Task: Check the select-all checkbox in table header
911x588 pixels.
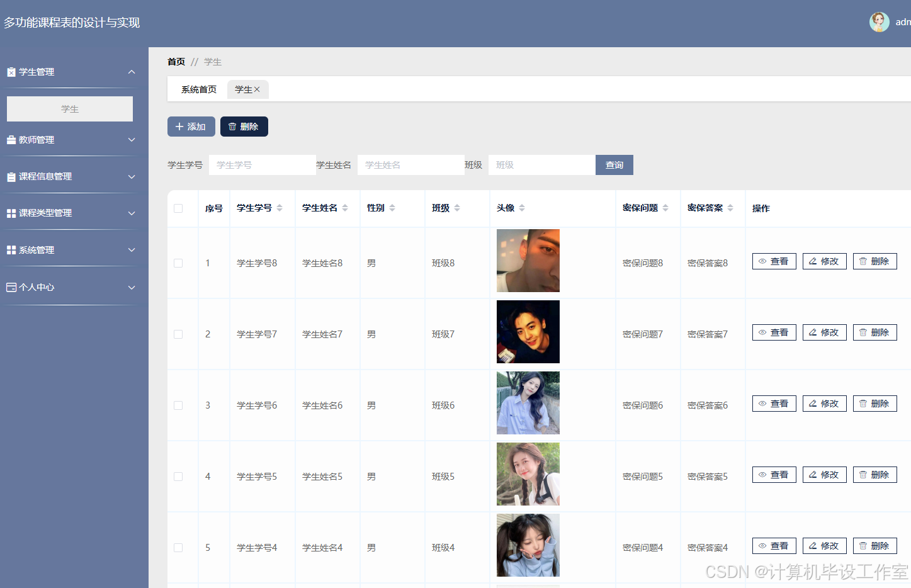Action: pos(178,208)
